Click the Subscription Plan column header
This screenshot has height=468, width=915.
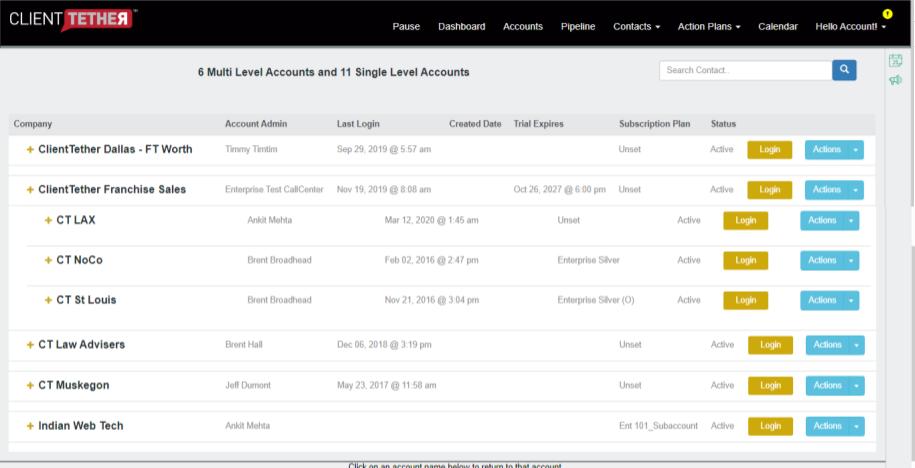(x=654, y=124)
